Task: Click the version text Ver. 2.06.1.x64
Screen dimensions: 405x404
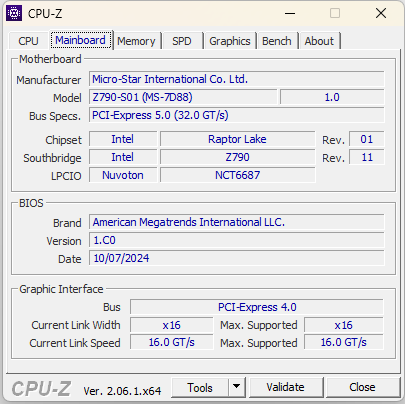Action: (122, 391)
